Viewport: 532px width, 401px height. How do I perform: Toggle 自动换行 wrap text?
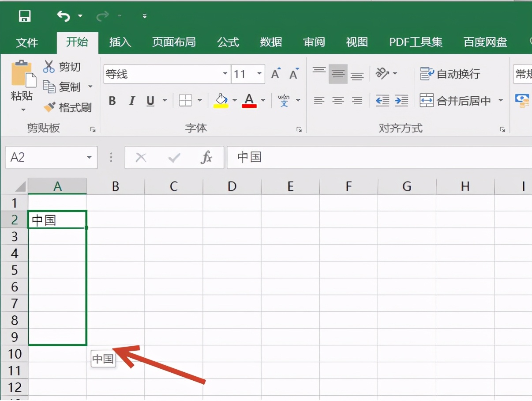click(450, 74)
